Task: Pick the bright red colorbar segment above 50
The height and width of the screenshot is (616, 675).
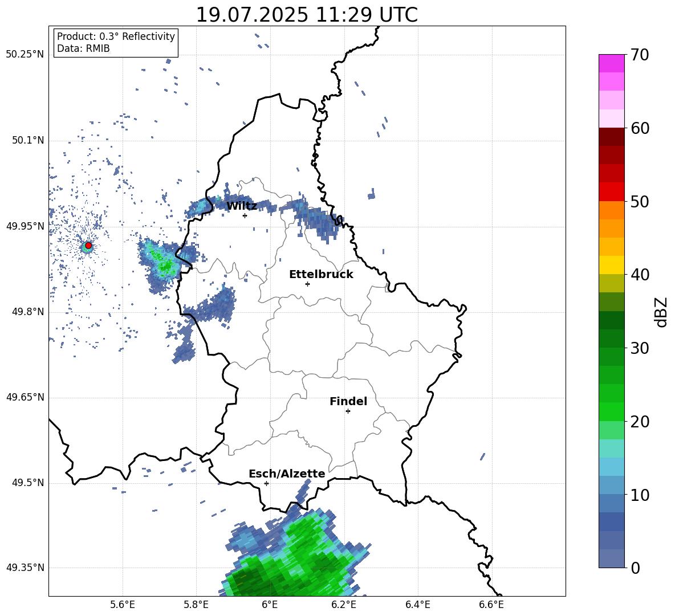Action: [611, 192]
